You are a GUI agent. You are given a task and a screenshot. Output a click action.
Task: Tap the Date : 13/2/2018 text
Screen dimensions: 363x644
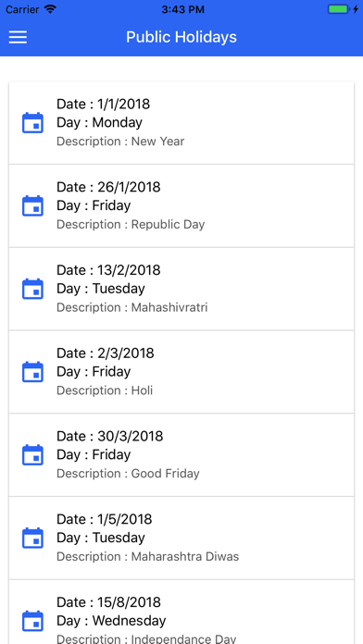108,270
